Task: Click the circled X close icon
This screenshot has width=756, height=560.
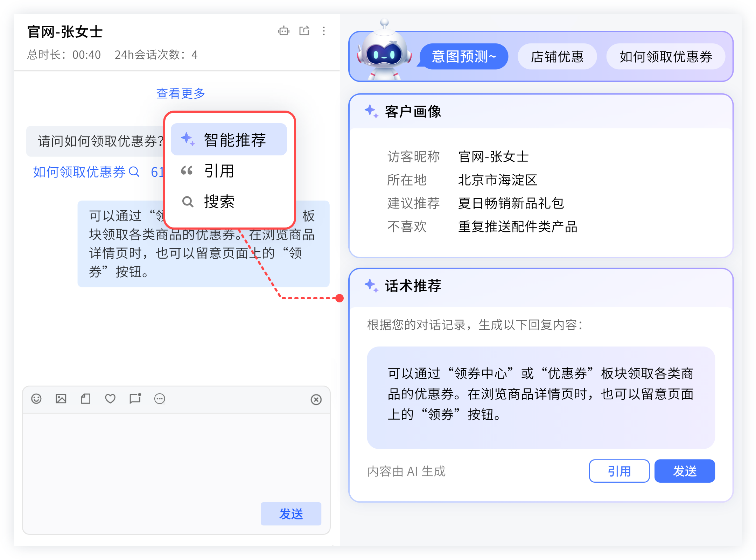Action: click(316, 399)
